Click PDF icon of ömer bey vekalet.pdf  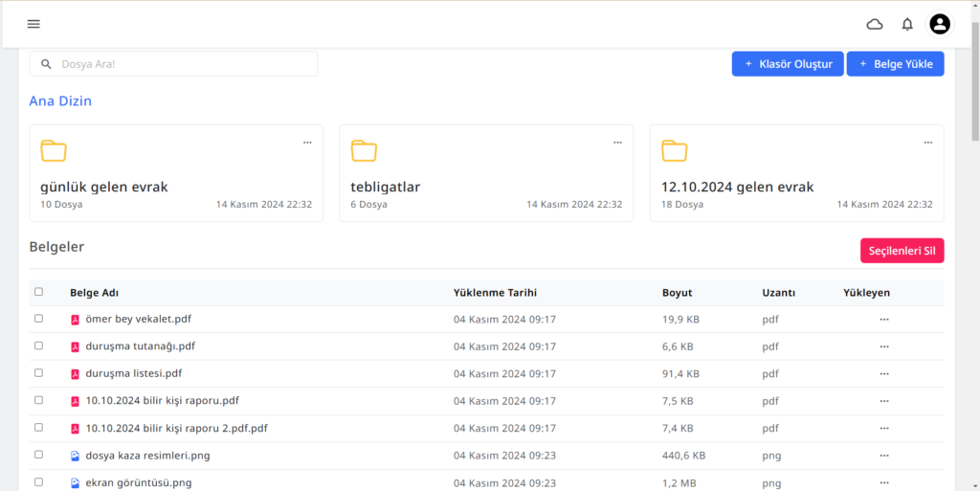[x=76, y=320]
